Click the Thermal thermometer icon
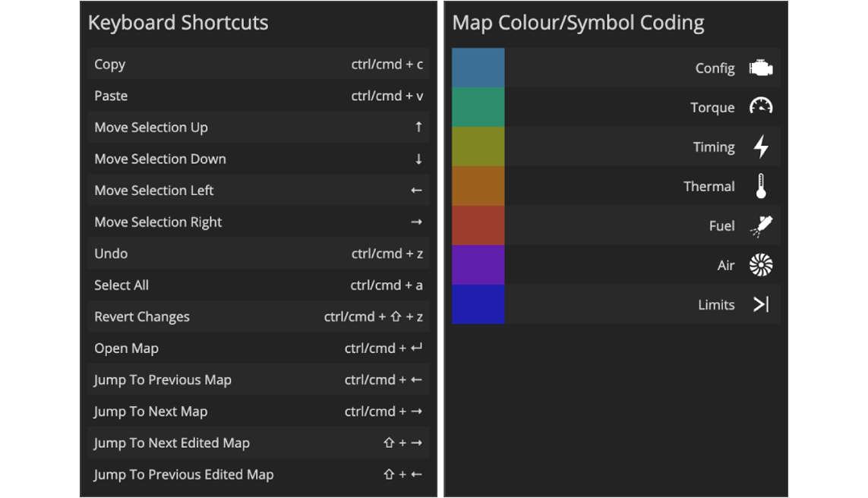The image size is (868, 498). [x=761, y=186]
